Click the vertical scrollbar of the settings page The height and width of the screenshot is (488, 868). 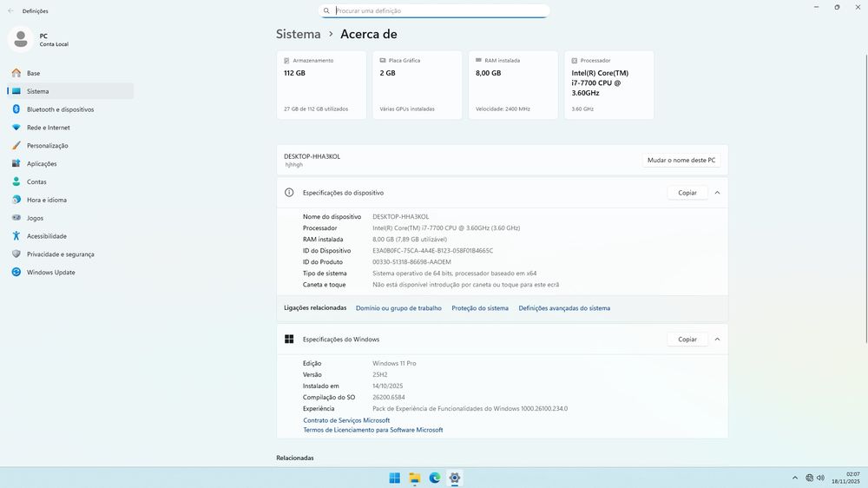pos(865,200)
